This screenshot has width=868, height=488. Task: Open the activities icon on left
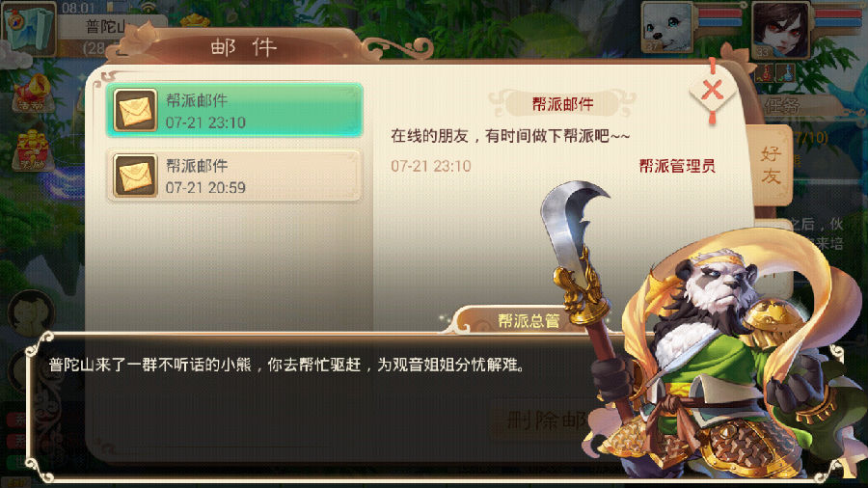click(33, 95)
